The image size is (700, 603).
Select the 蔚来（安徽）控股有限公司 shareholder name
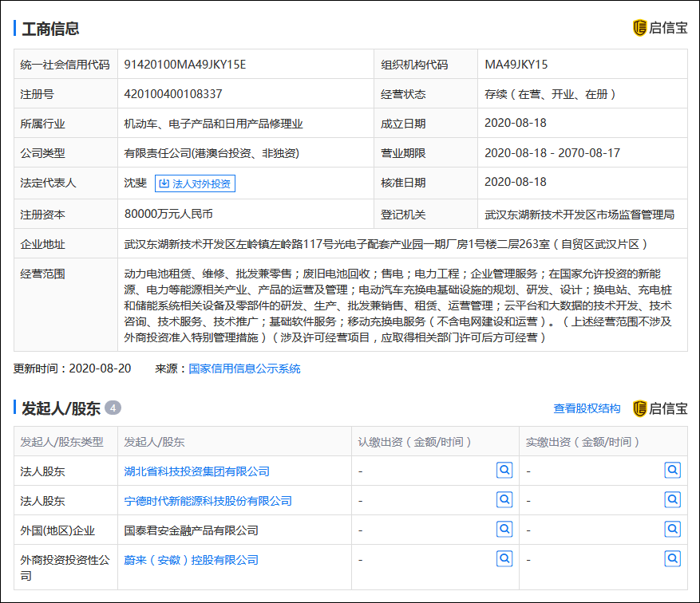point(191,560)
